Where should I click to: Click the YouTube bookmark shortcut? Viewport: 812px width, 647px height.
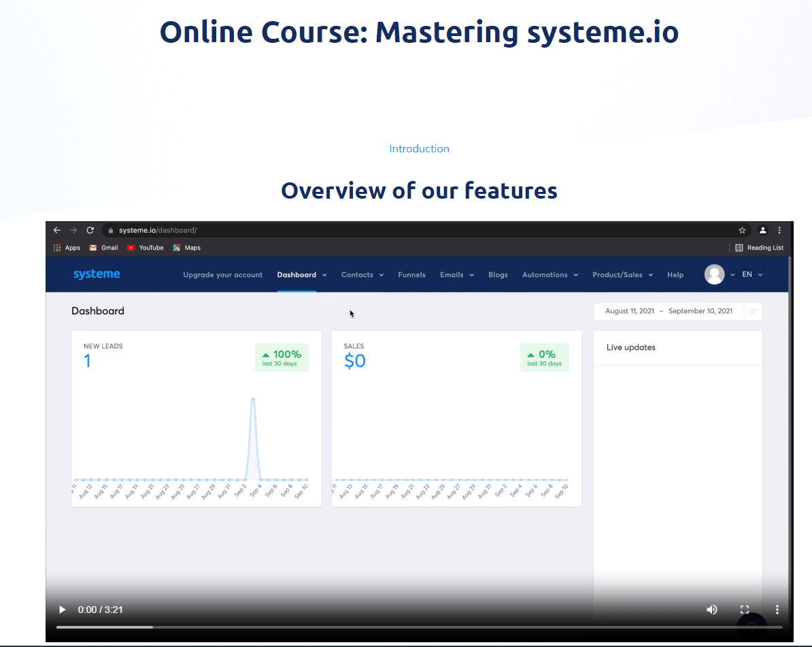145,248
